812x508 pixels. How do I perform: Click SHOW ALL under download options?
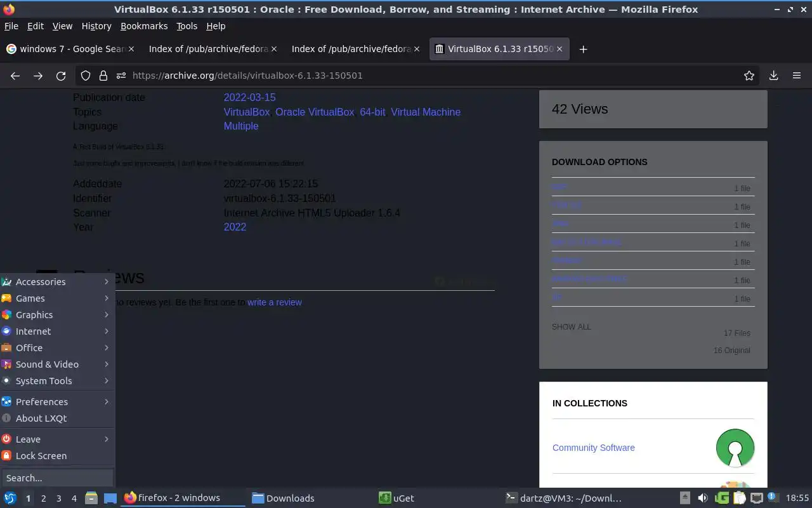pos(572,327)
